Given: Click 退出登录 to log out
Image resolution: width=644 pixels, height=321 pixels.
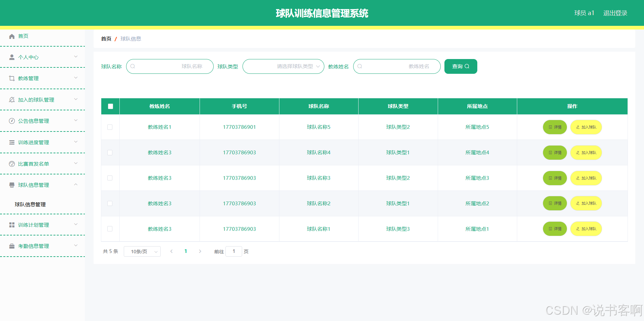Looking at the screenshot, I should coord(615,13).
